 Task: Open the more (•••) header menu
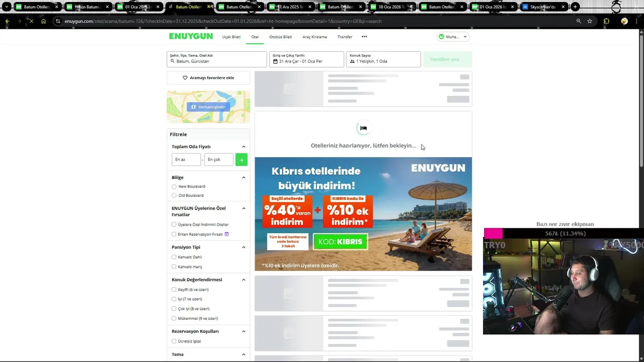click(x=364, y=37)
